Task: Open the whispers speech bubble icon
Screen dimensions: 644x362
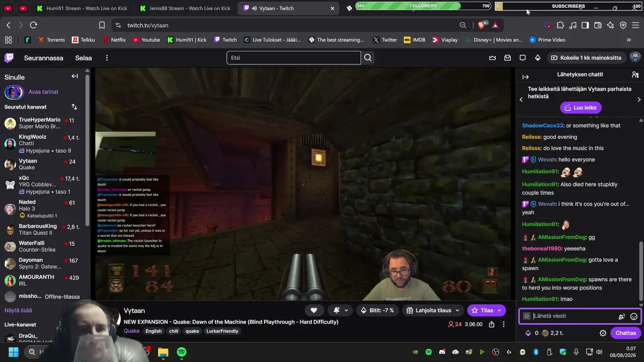Action: point(523,58)
